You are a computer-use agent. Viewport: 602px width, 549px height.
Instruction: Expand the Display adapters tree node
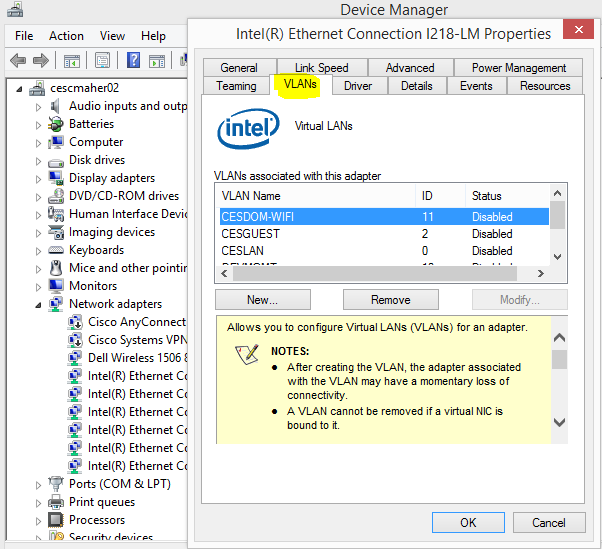(x=38, y=179)
